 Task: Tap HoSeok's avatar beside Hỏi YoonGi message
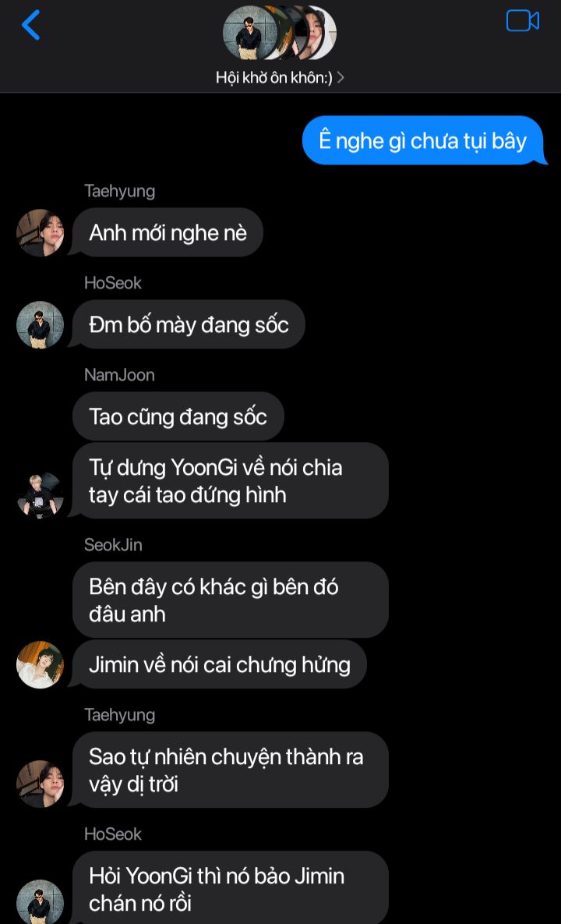point(40,901)
